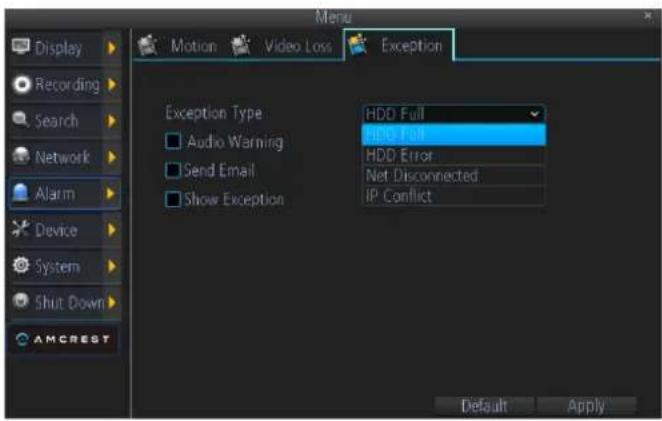Click the Show Exception label text

[234, 199]
